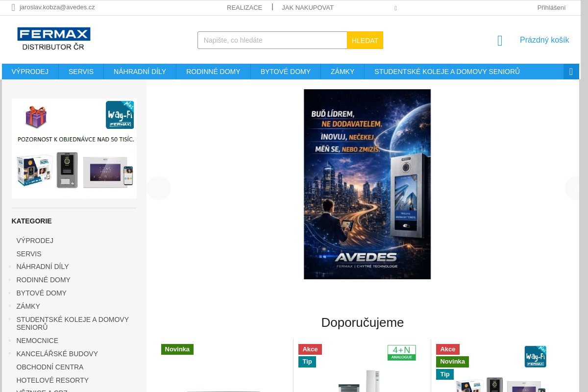Select HOTELOVÉ RESORTY in the category list

52,380
